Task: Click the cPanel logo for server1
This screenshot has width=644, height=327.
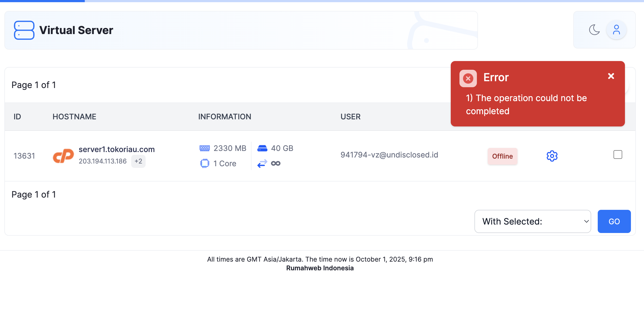Action: [63, 156]
